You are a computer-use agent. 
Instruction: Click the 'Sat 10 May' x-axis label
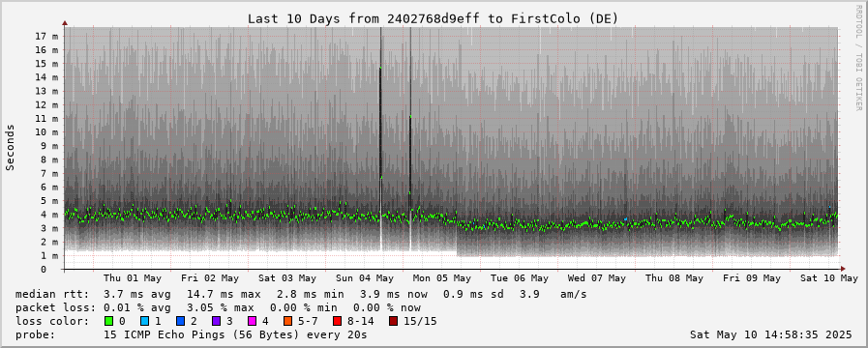(829, 278)
